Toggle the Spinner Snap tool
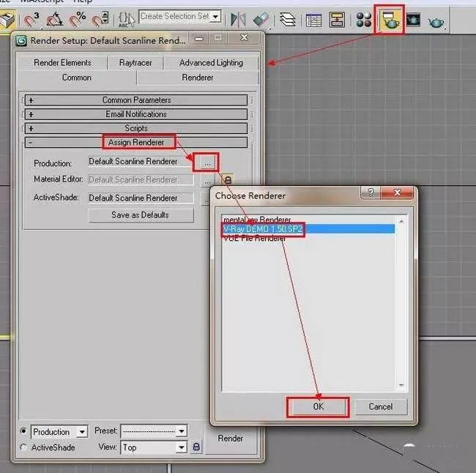The width and height of the screenshot is (476, 473). (x=100, y=19)
